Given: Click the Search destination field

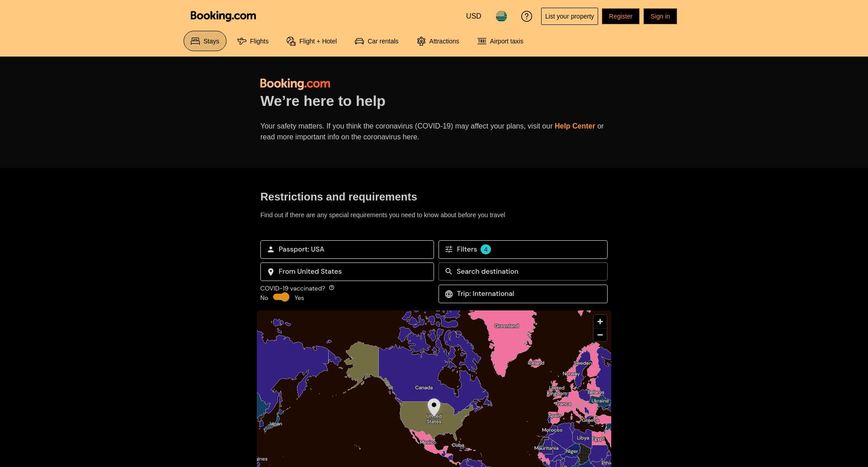Looking at the screenshot, I should [523, 272].
